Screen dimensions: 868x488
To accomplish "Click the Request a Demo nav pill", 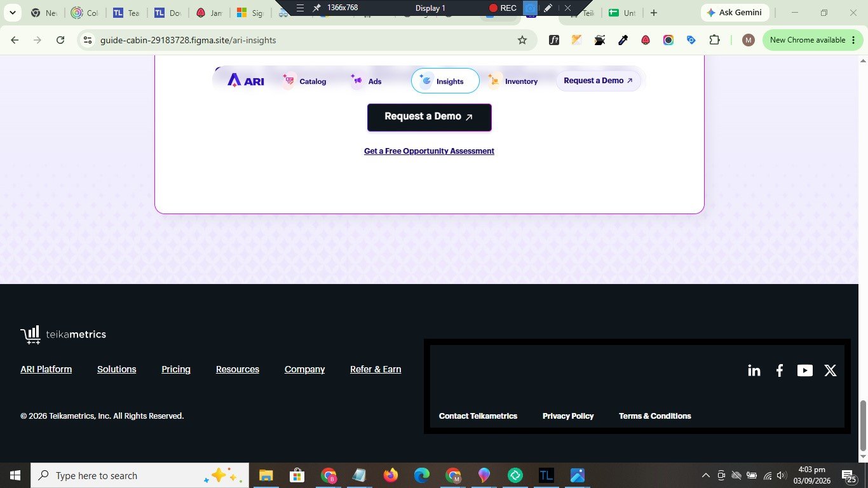I will tap(599, 81).
